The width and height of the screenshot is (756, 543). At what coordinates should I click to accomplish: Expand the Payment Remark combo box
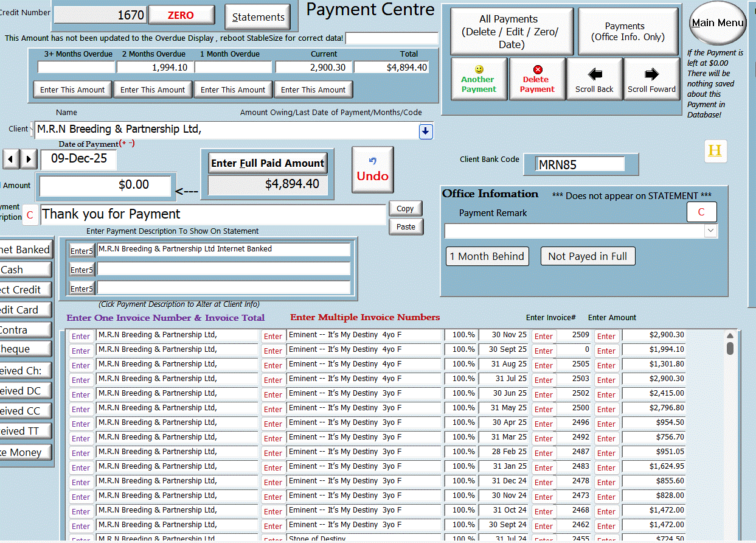pyautogui.click(x=710, y=231)
